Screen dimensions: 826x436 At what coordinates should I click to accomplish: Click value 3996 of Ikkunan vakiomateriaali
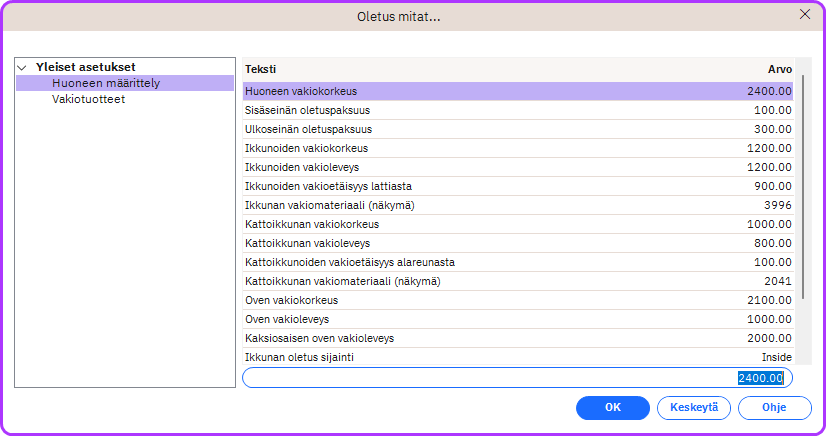[x=778, y=205]
